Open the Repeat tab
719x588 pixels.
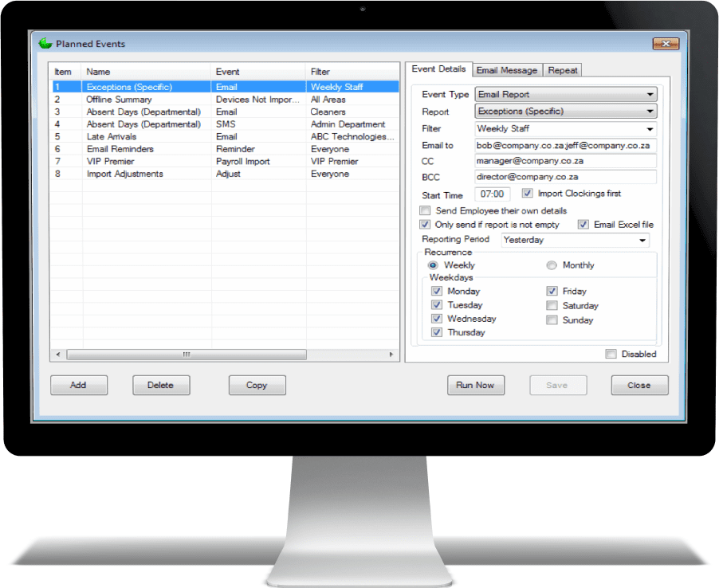tap(563, 70)
